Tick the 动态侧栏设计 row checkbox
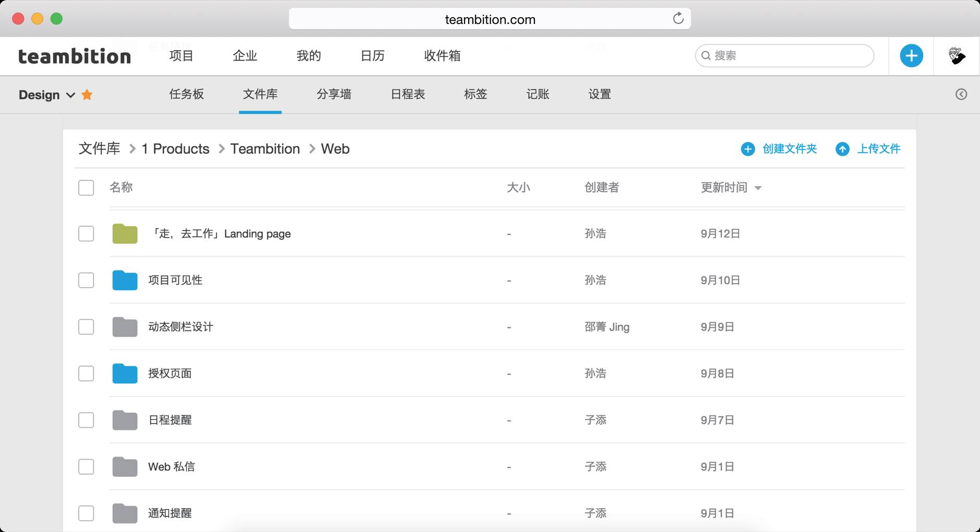The image size is (980, 532). coord(86,327)
